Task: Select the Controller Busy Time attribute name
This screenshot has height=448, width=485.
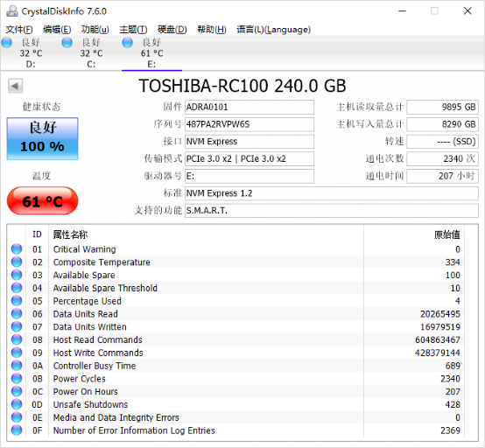Action: pyautogui.click(x=95, y=366)
